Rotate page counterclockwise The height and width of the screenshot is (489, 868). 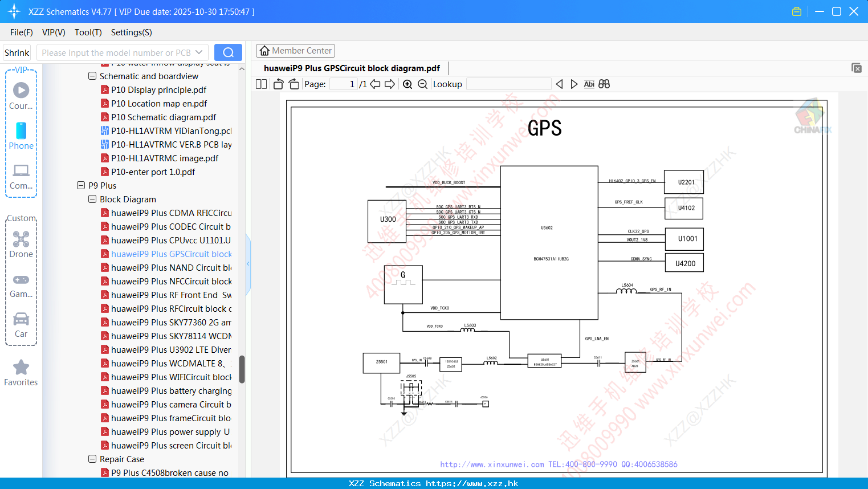(x=278, y=84)
